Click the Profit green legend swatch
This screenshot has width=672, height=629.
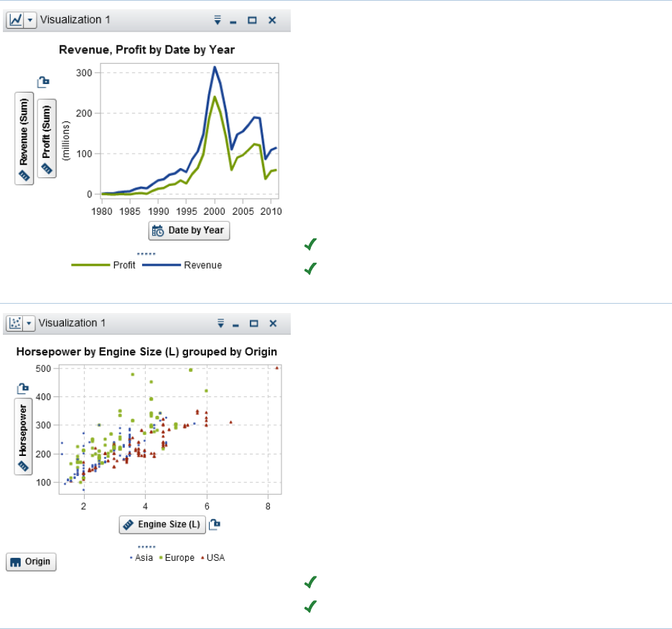(x=90, y=265)
